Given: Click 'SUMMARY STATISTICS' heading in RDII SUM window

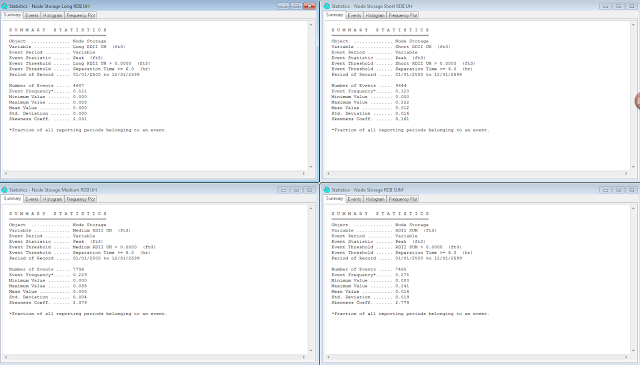Looking at the screenshot, I should click(380, 214).
